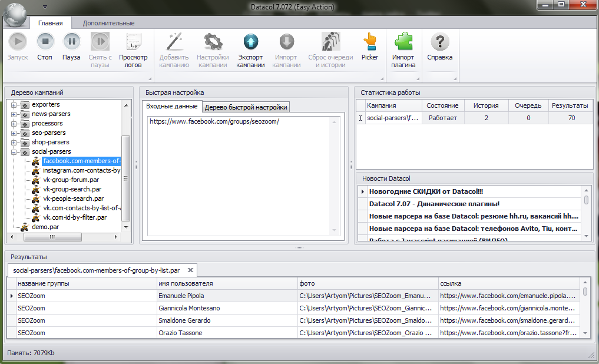Sort results by имя пользователя column header

pos(227,283)
